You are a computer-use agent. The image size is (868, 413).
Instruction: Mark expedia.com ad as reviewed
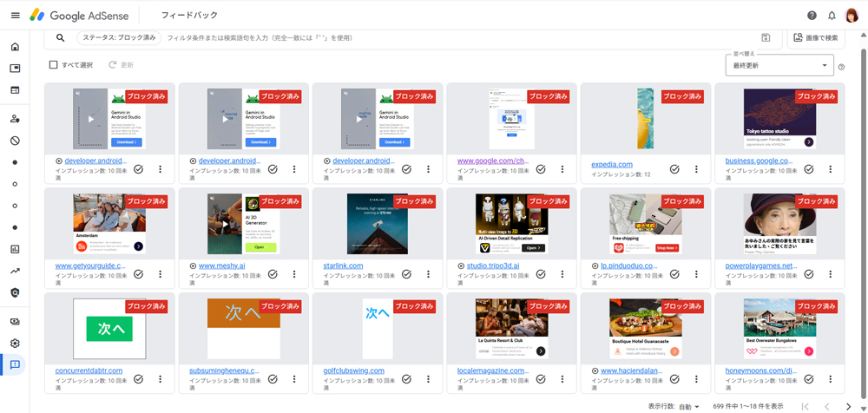coord(674,169)
